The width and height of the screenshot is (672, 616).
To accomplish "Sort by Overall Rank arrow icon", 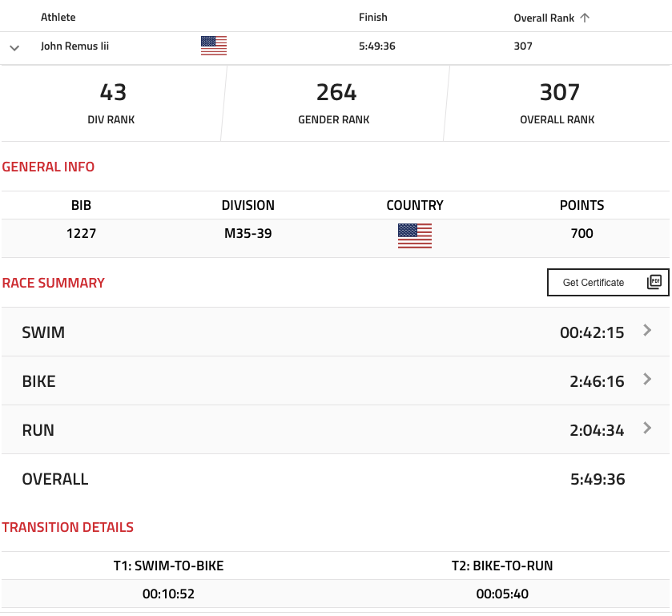I will coord(585,18).
